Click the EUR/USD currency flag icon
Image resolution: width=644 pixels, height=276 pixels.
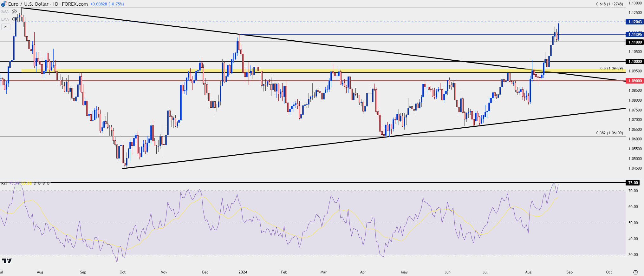point(4,4)
